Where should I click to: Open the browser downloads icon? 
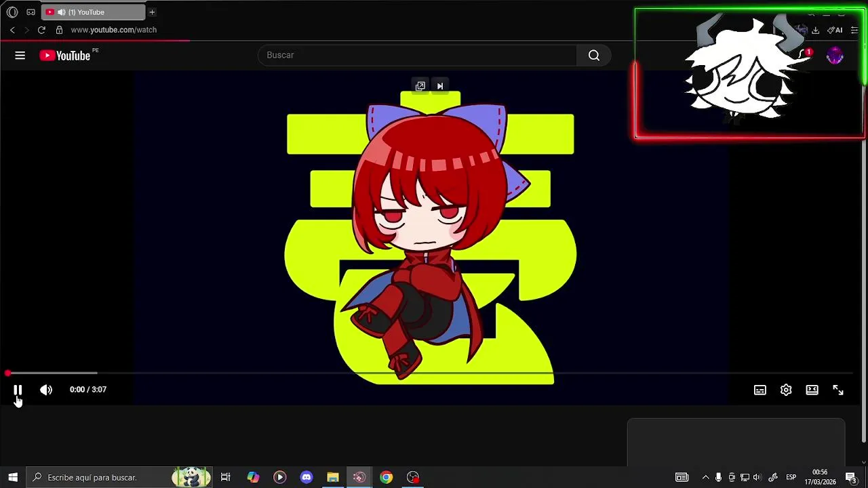click(815, 30)
